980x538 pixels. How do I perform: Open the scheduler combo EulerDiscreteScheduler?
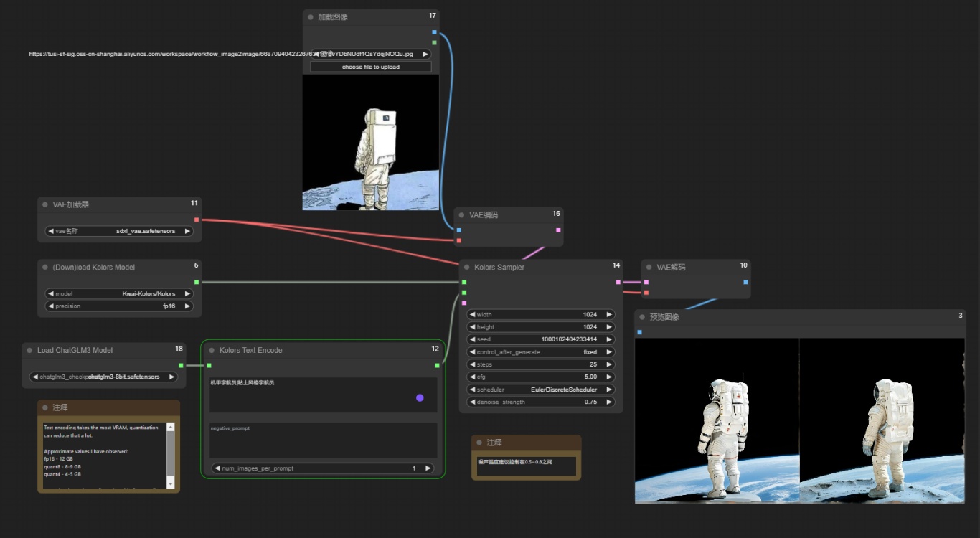541,390
